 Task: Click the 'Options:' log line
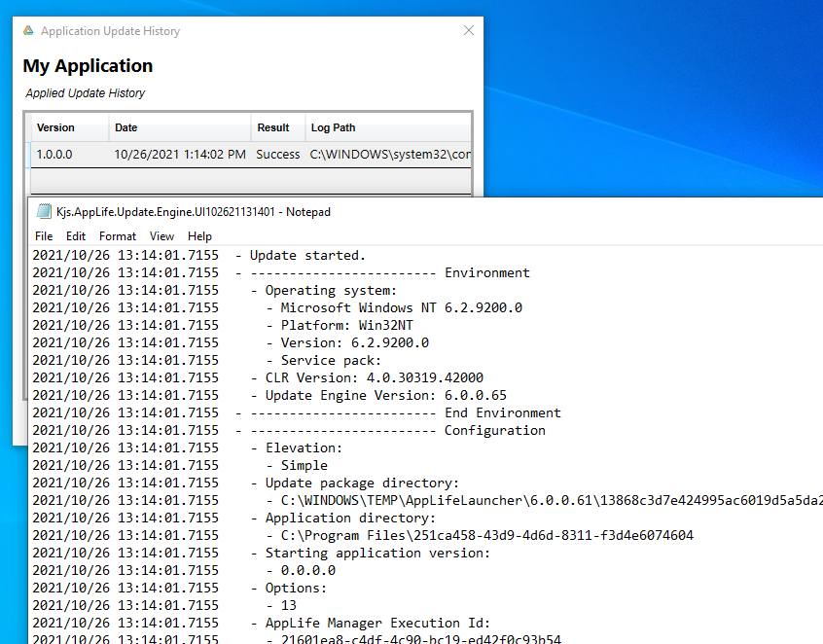[180, 588]
